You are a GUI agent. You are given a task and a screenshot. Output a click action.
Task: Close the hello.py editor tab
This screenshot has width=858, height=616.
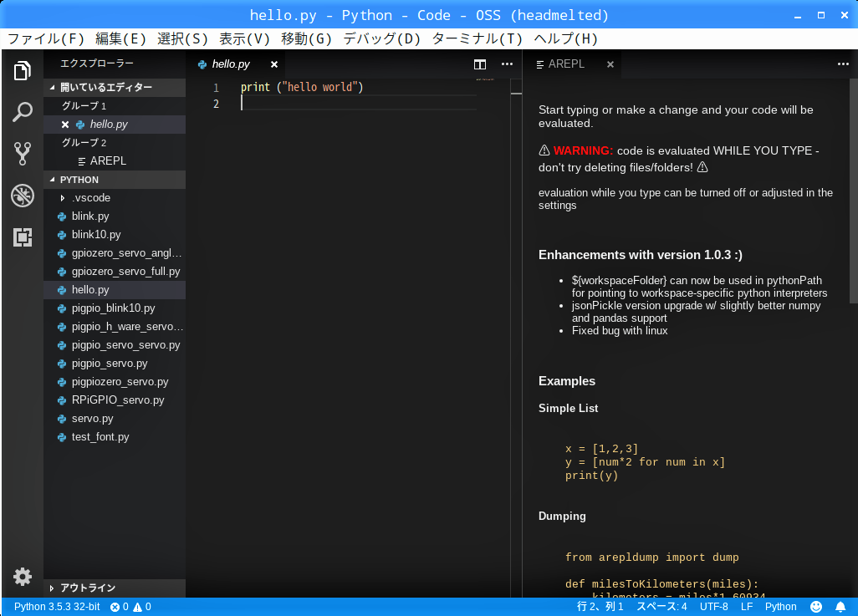click(x=274, y=64)
